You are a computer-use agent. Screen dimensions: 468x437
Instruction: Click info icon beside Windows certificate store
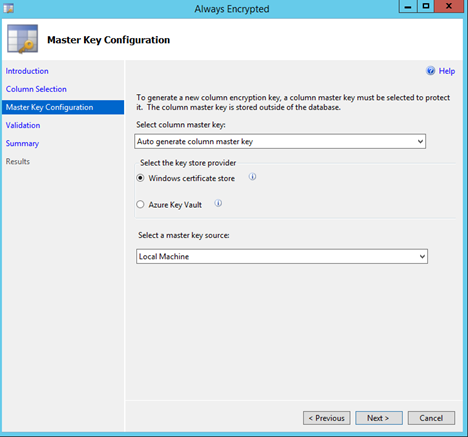tap(252, 177)
